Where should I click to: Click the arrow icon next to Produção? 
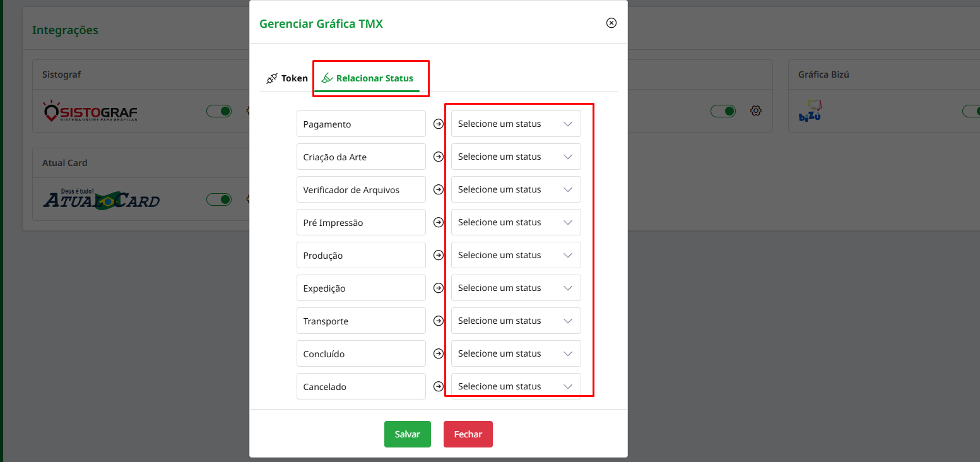point(439,256)
